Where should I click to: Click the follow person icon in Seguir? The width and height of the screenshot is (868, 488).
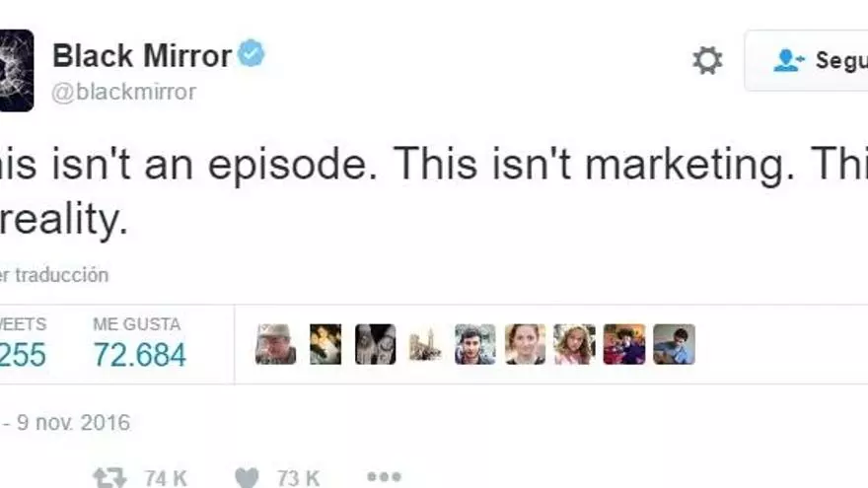pos(788,60)
